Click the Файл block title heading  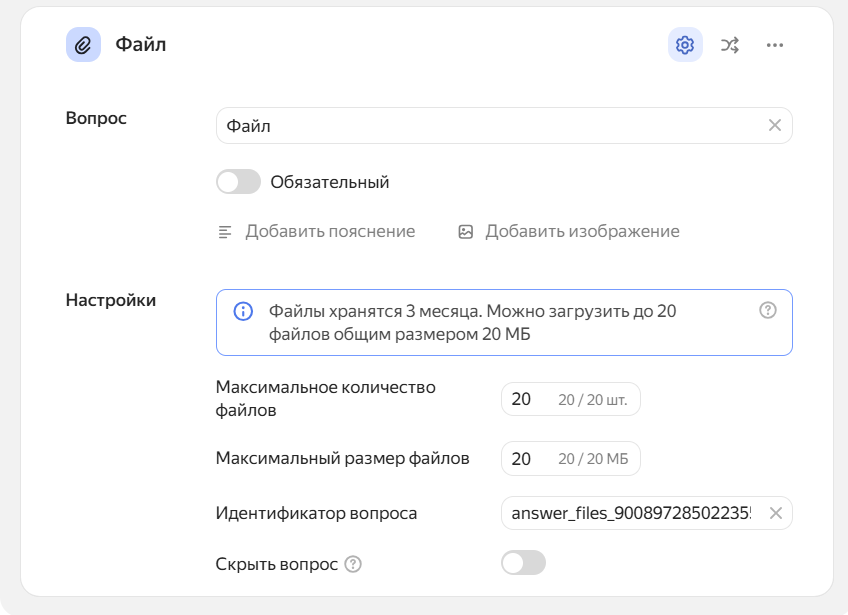pyautogui.click(x=141, y=45)
